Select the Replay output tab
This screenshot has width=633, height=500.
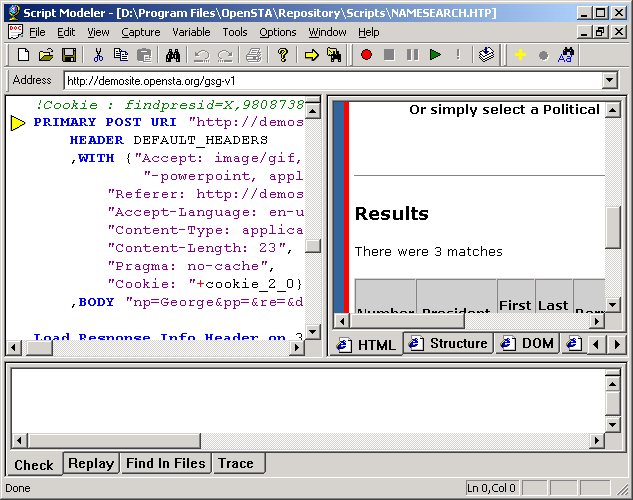coord(91,463)
